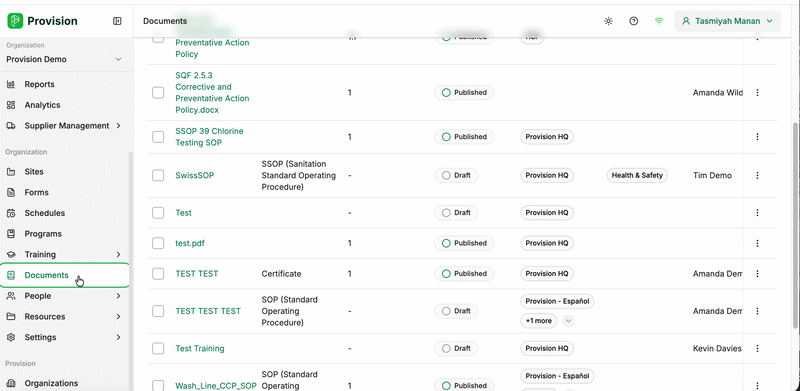Check the test.pdf row checkbox
This screenshot has width=800, height=391.
click(x=158, y=243)
